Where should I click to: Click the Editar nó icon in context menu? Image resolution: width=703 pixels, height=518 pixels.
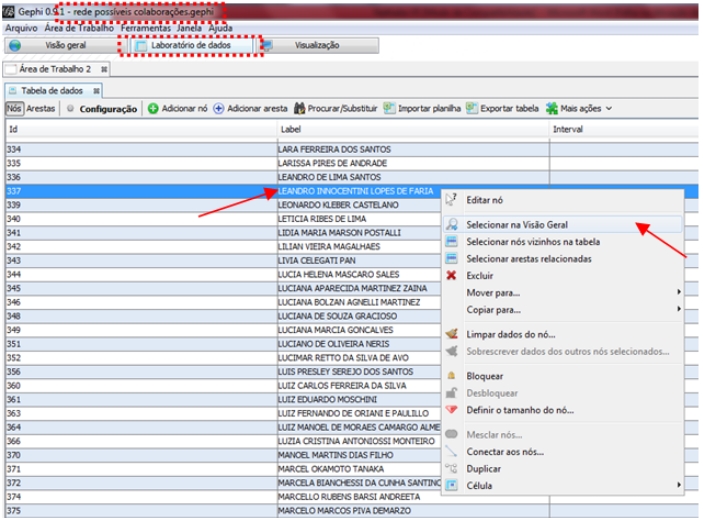[x=452, y=200]
